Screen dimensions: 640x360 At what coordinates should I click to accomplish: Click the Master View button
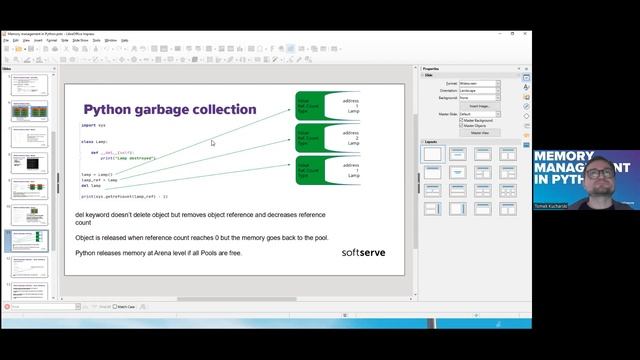480,133
